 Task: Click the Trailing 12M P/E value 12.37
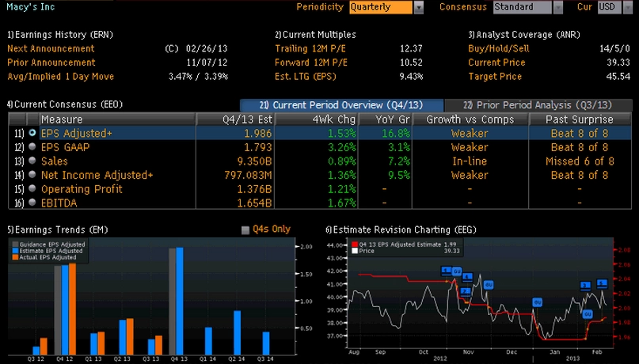click(411, 48)
